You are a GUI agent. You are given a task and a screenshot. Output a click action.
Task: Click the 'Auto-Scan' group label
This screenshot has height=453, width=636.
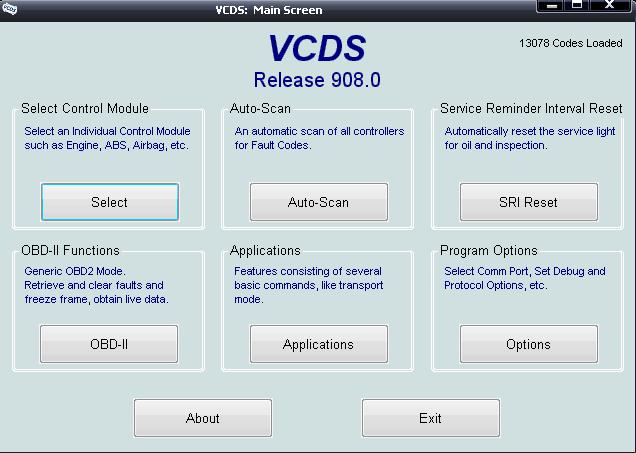260,108
